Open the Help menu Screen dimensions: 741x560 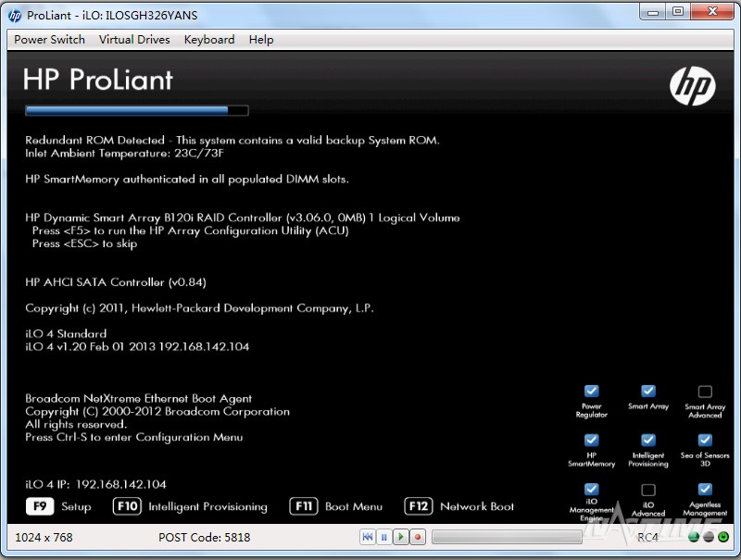tap(261, 40)
